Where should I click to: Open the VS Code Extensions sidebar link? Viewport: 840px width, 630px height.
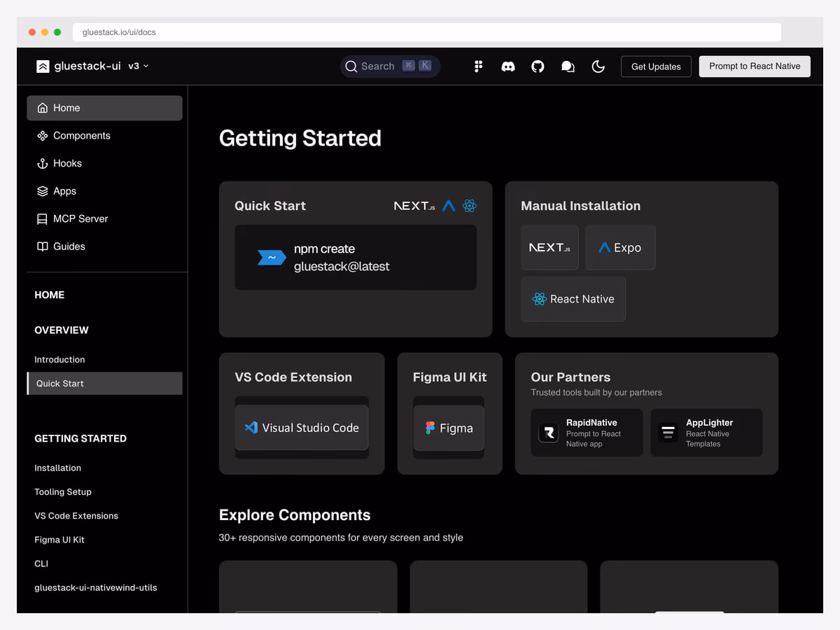(76, 516)
